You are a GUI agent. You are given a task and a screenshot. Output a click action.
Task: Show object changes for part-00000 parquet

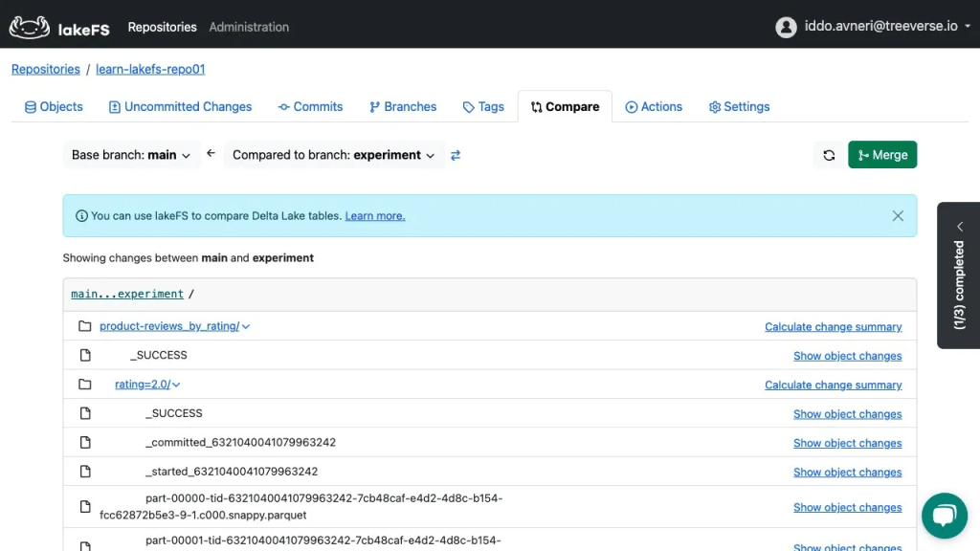point(848,507)
